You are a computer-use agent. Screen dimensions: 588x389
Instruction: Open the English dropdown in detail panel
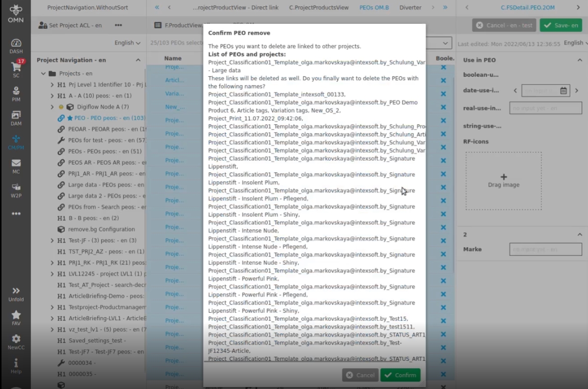pos(576,43)
